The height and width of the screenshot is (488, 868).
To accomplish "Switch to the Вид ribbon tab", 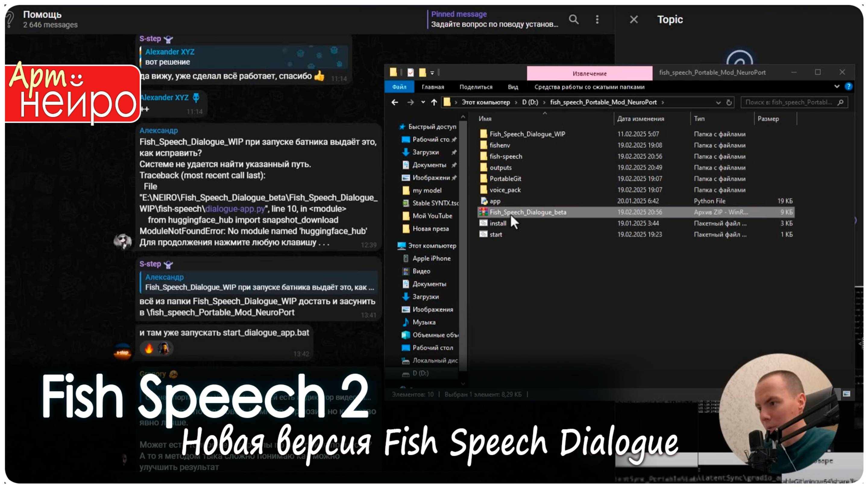I will coord(512,87).
